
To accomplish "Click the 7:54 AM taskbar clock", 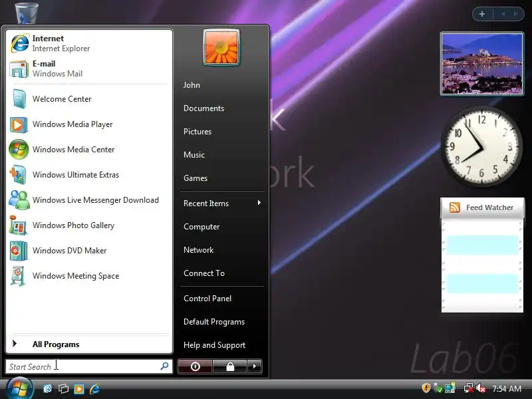I will click(x=507, y=388).
